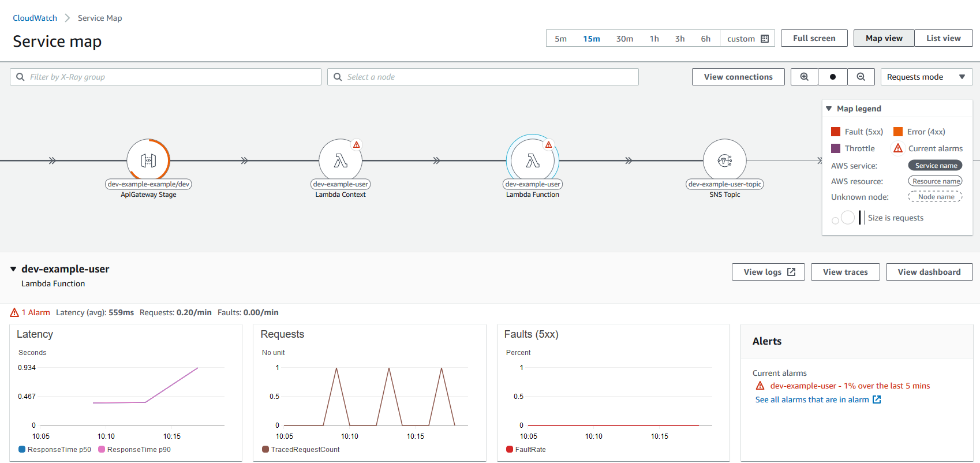Open View logs
Screen dimensions: 980x463
point(769,272)
